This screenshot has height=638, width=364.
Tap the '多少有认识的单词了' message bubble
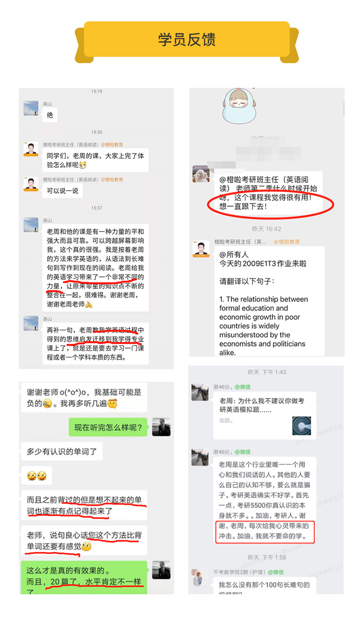tap(62, 452)
